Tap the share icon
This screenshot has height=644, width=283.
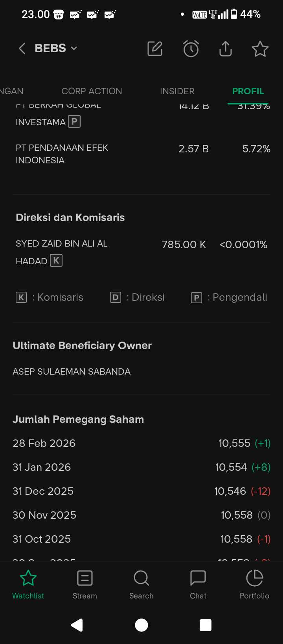[225, 49]
